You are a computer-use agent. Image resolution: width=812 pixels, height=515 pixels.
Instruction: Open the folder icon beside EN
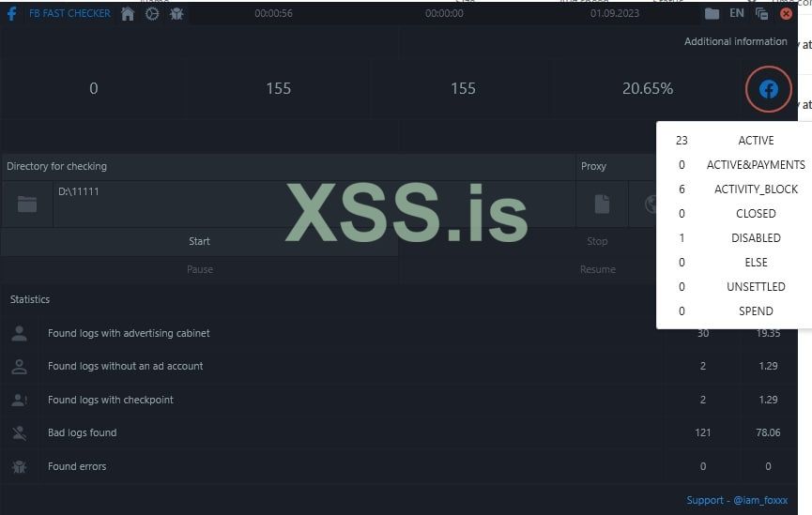pos(712,14)
